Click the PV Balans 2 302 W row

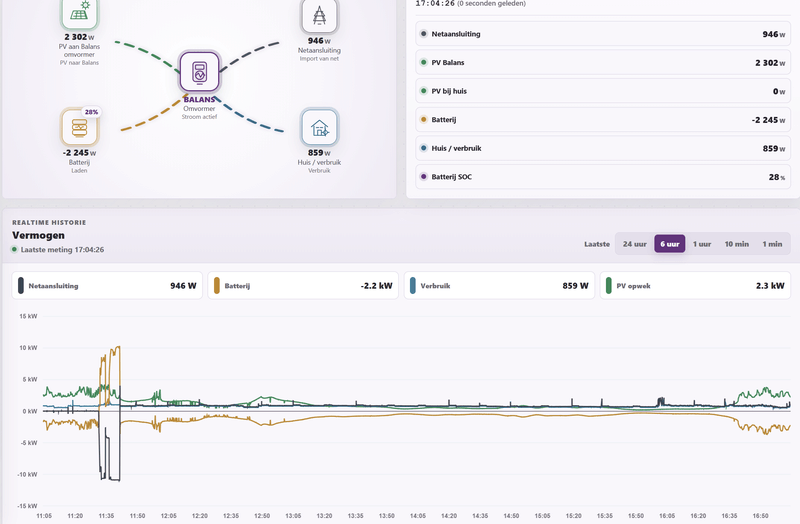[603, 63]
